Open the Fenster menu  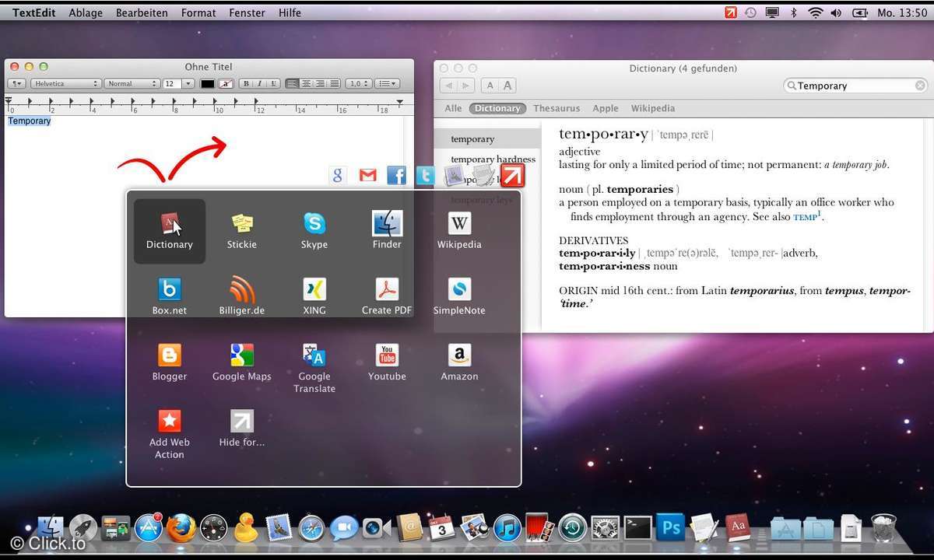(x=247, y=12)
